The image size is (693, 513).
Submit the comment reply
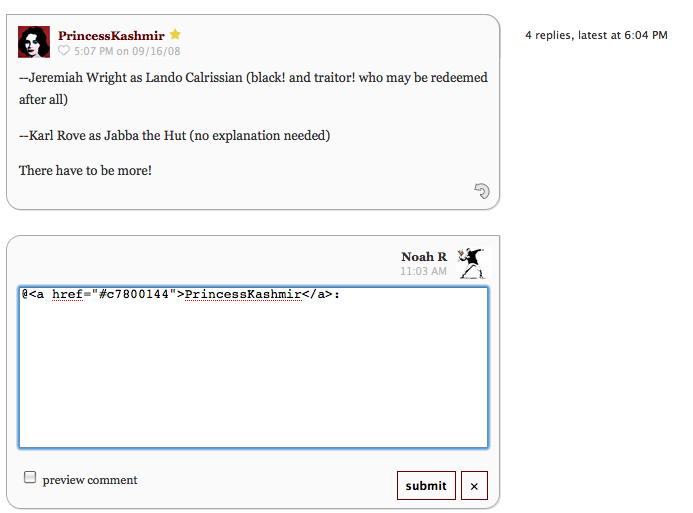point(426,486)
